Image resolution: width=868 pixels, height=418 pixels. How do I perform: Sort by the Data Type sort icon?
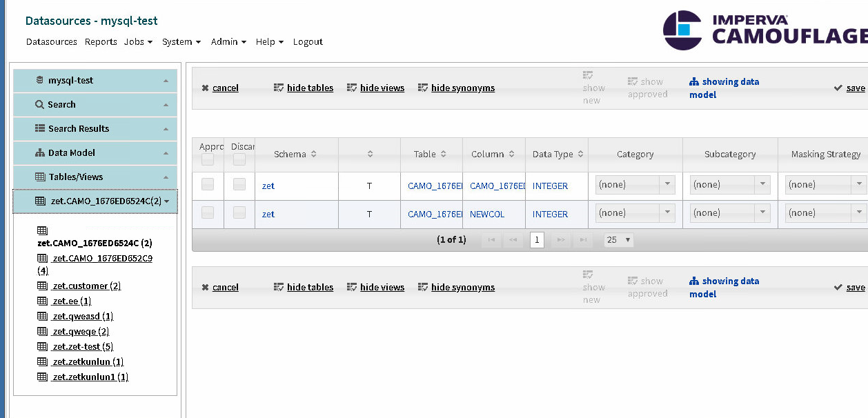coord(581,154)
